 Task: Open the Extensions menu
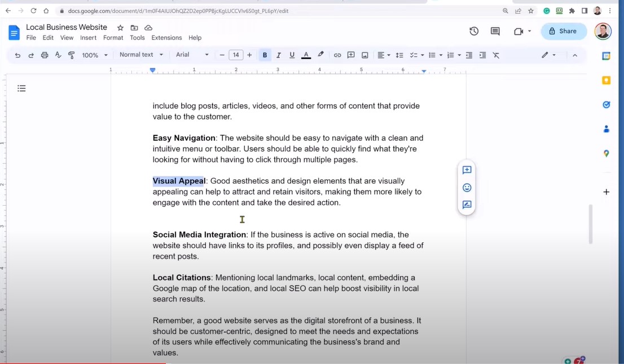166,38
